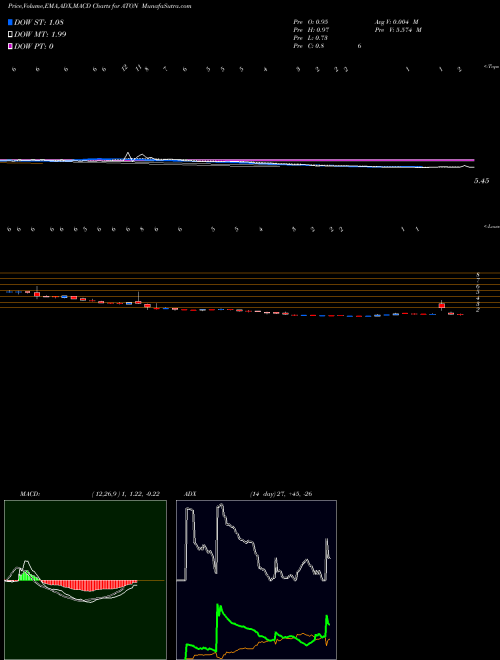The width and height of the screenshot is (500, 660).
Task: Click the large red candlestick near chart's right end
Action: [441, 306]
